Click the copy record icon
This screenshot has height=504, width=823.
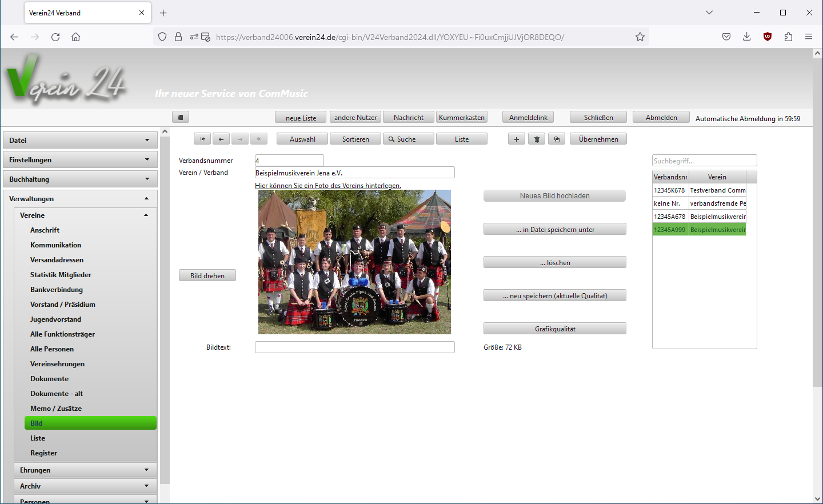click(557, 139)
